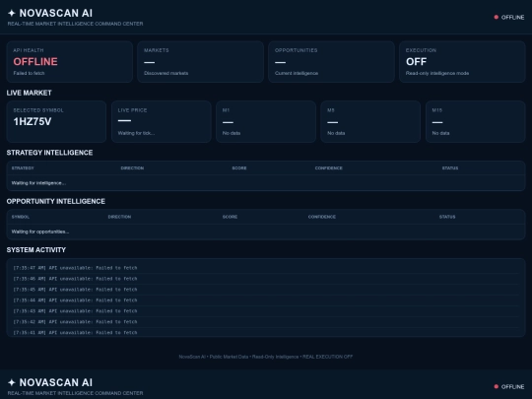Screen dimensions: 532x399
Task: Click Score header in Strategy Intelligence table
Action: coord(239,167)
